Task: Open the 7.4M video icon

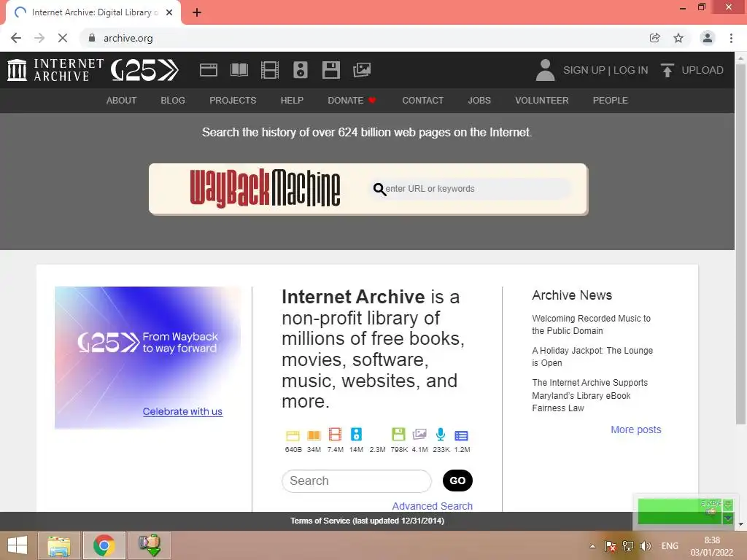Action: click(x=336, y=435)
